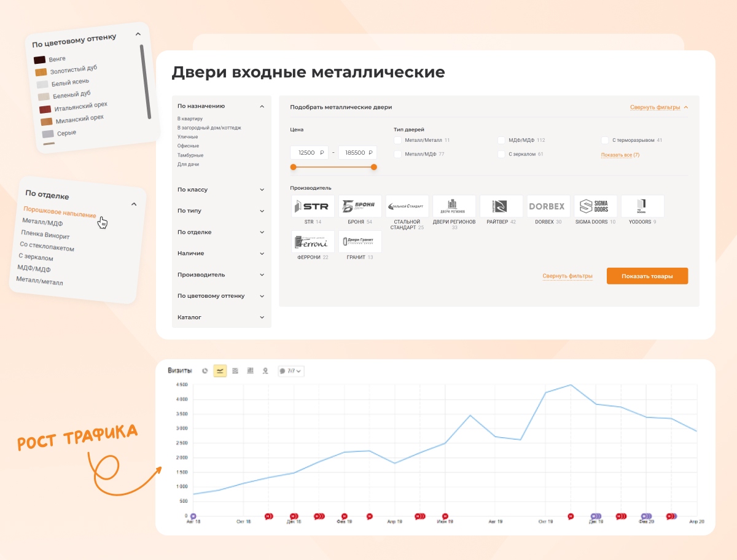Select Тамбурные under По назначению
737x560 pixels.
point(190,155)
